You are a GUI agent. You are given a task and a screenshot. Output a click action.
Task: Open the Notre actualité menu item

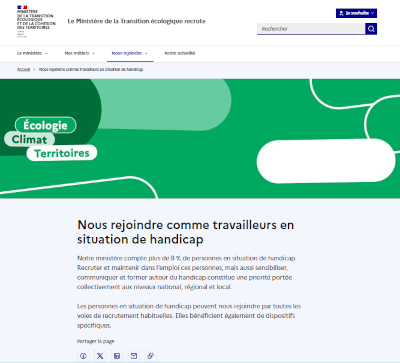[180, 53]
